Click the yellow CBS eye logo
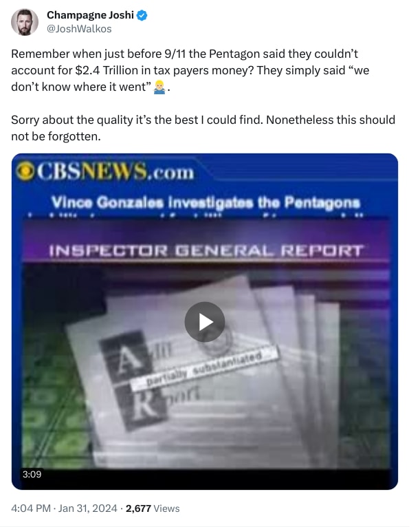420x527 pixels. point(25,172)
